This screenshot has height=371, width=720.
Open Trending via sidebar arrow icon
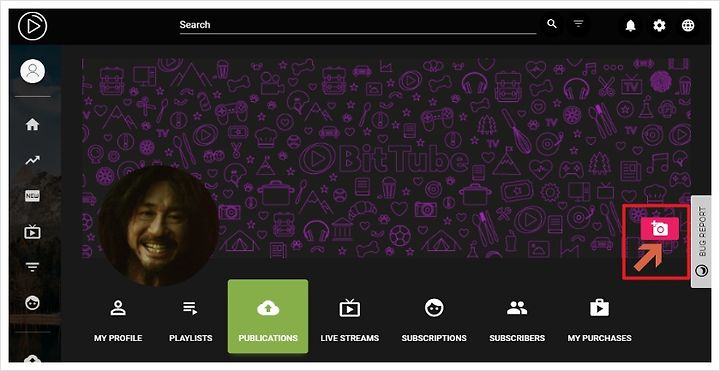tap(33, 160)
